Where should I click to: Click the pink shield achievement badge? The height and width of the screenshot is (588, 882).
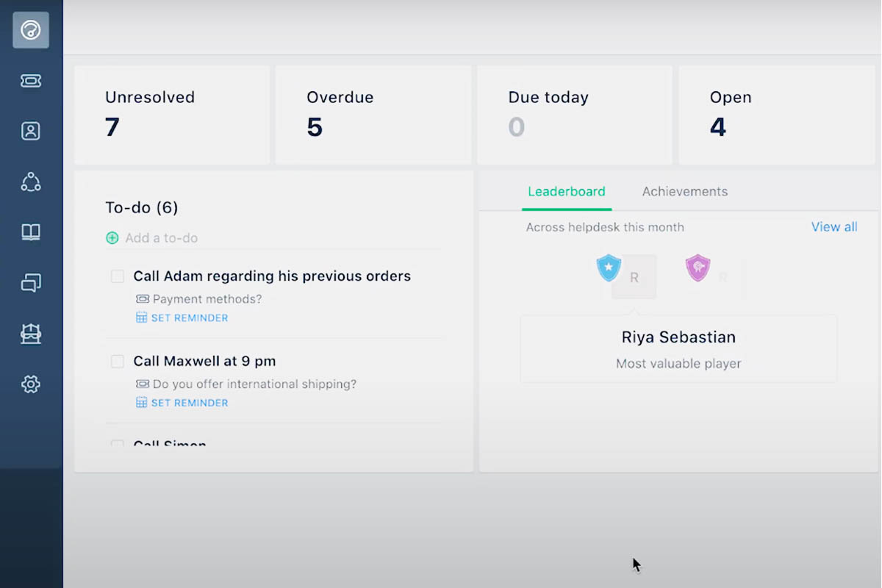pos(697,268)
